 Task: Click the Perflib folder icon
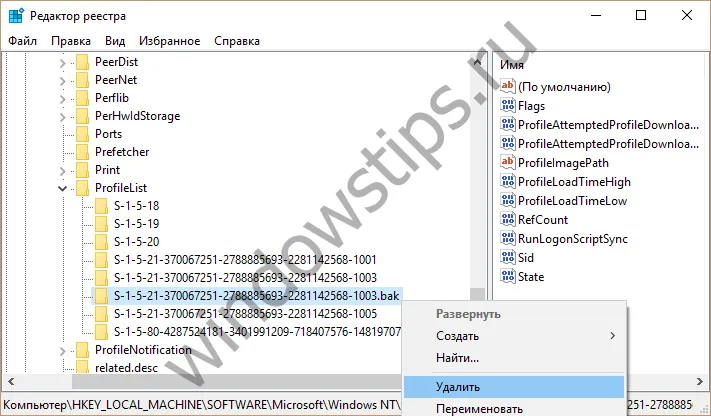pos(83,98)
